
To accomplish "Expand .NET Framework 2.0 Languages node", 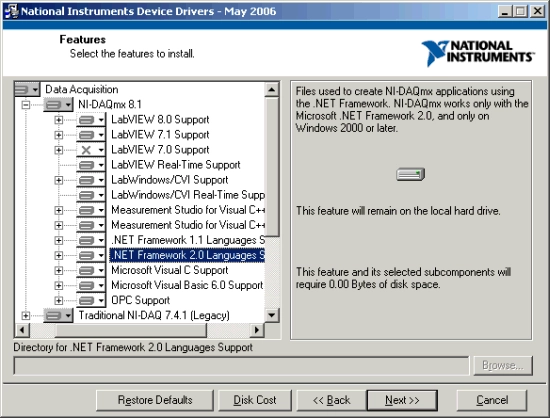I will [59, 256].
